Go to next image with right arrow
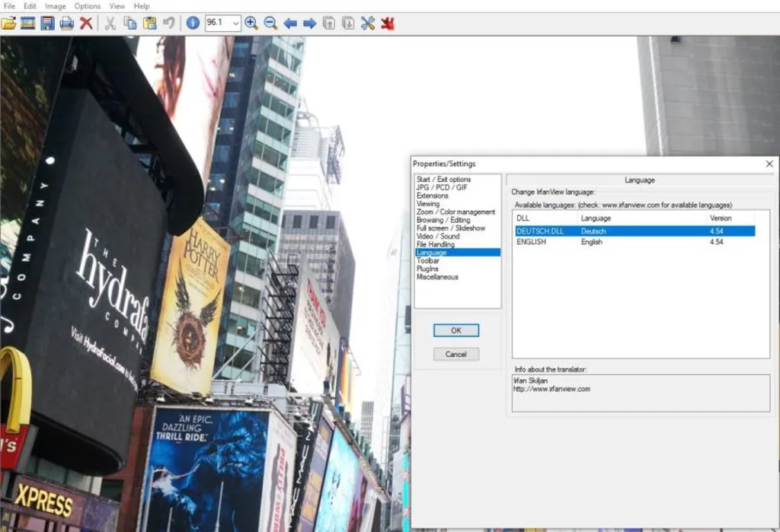This screenshot has width=780, height=532. 309,24
